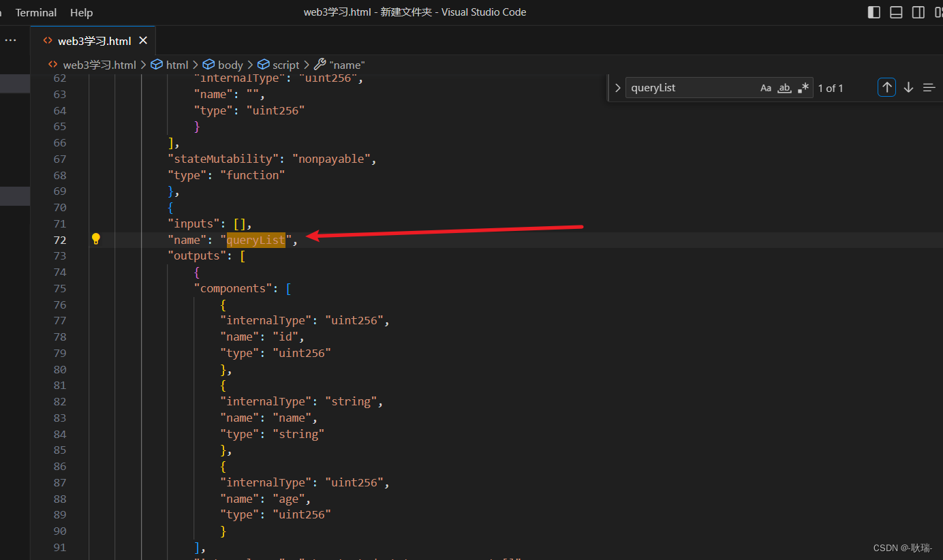Viewport: 943px width, 560px height.
Task: Click the highlighted queryList match on line 72
Action: tap(256, 240)
